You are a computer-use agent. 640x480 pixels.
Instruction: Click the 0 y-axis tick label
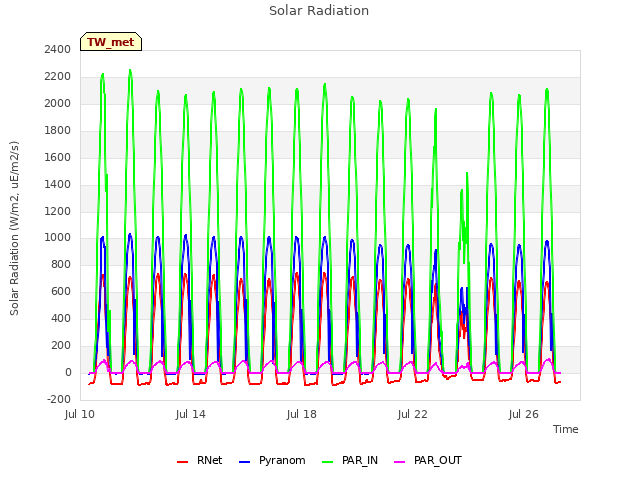tap(68, 373)
